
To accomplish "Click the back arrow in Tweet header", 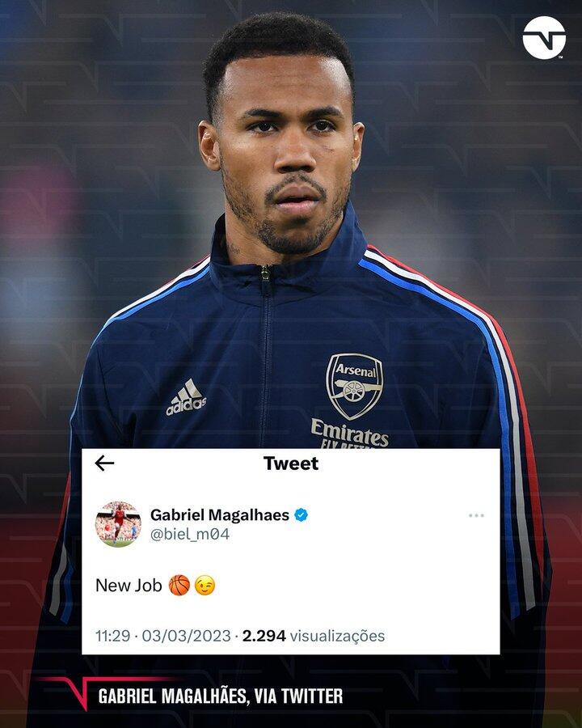I will 104,463.
